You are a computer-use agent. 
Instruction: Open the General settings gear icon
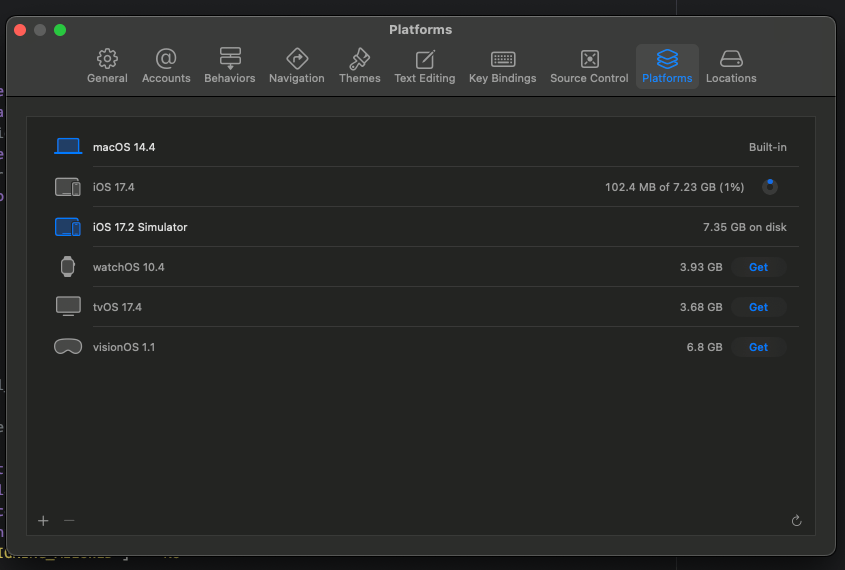point(107,59)
